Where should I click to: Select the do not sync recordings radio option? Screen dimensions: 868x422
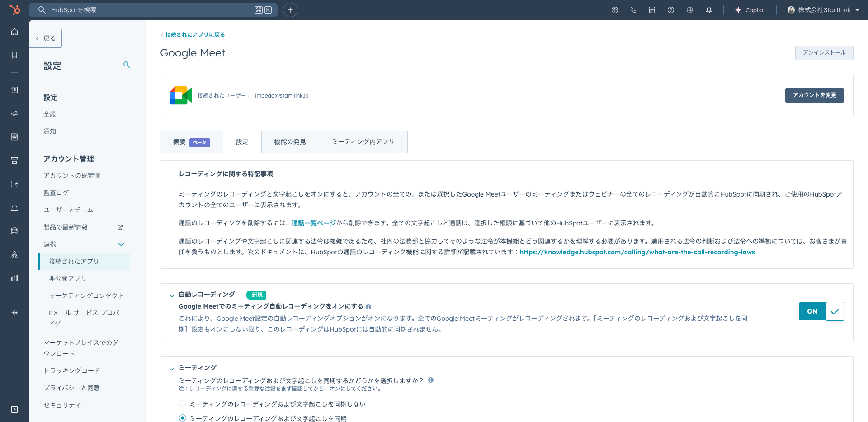tap(183, 403)
